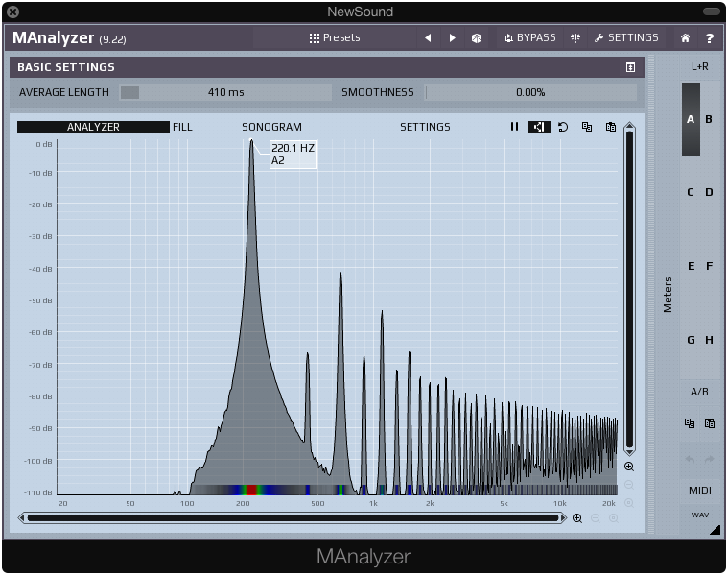728x575 pixels.
Task: Click the icon between BYPASS and SETTINGS
Action: pyautogui.click(x=575, y=37)
